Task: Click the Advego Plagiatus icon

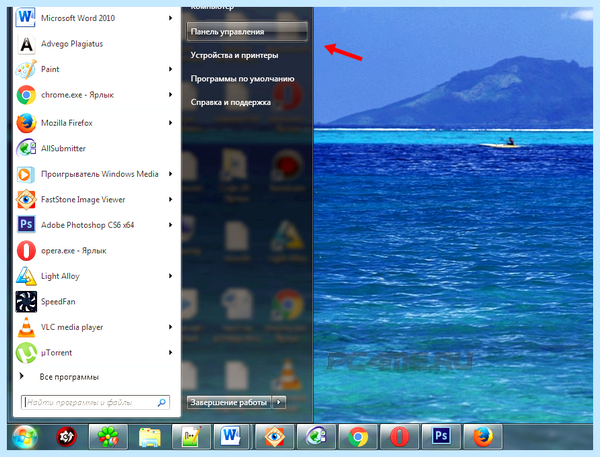Action: (x=26, y=44)
